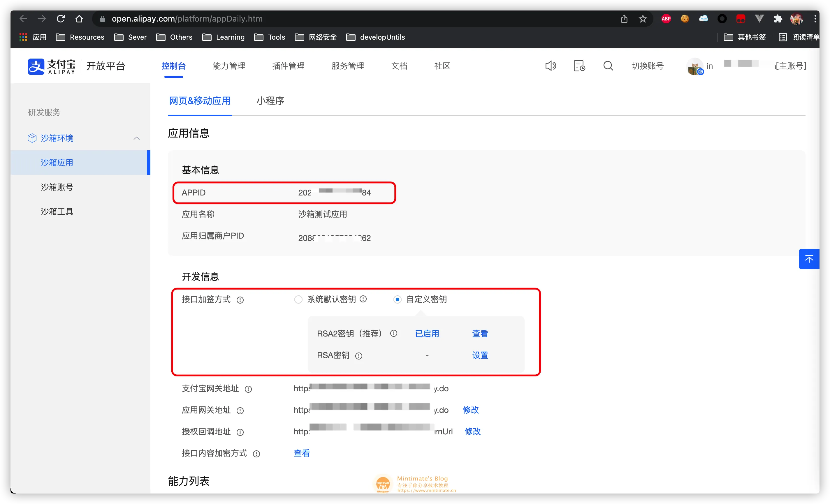Click info icon next to 接口内容加密方式
Image resolution: width=830 pixels, height=504 pixels.
click(x=256, y=454)
